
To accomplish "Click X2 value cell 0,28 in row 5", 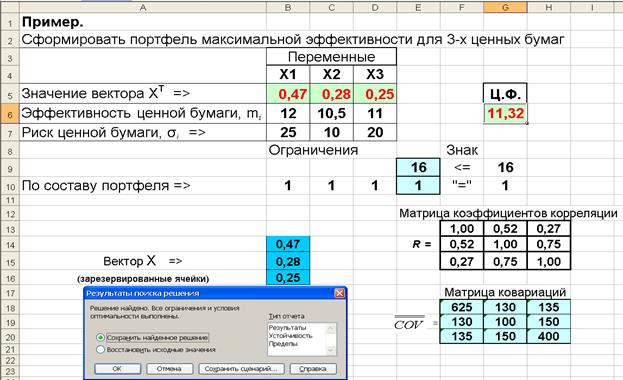I will (x=331, y=94).
